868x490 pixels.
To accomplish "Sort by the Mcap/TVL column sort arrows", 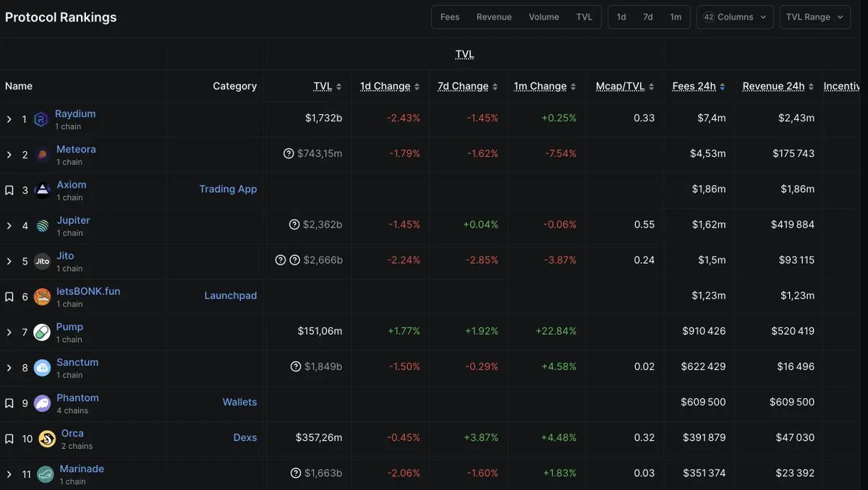I will tap(651, 87).
